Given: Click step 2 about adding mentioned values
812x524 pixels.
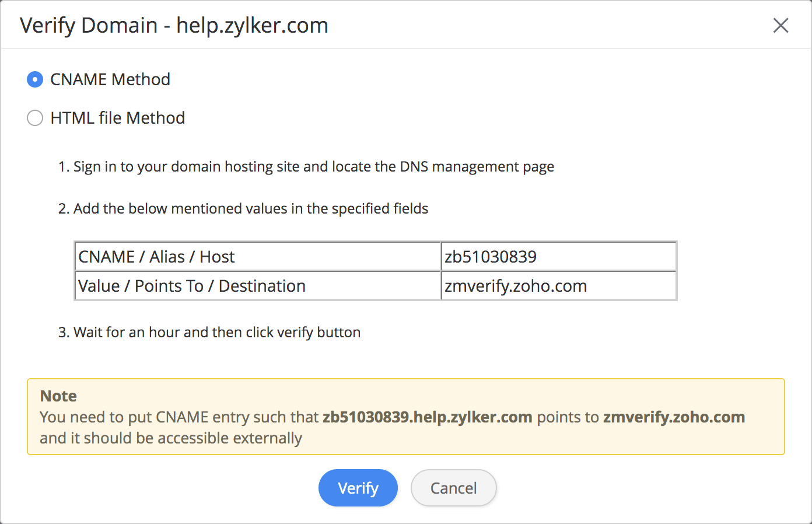Looking at the screenshot, I should (x=243, y=209).
